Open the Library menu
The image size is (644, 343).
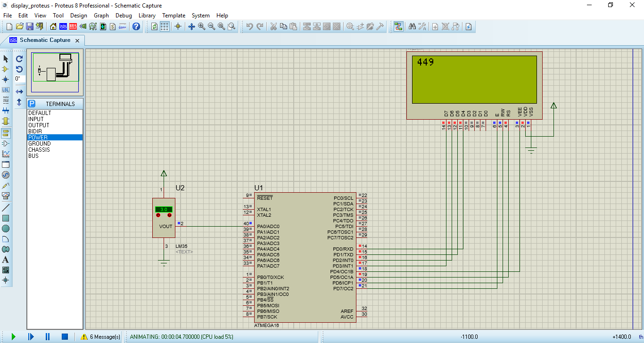[x=147, y=15]
